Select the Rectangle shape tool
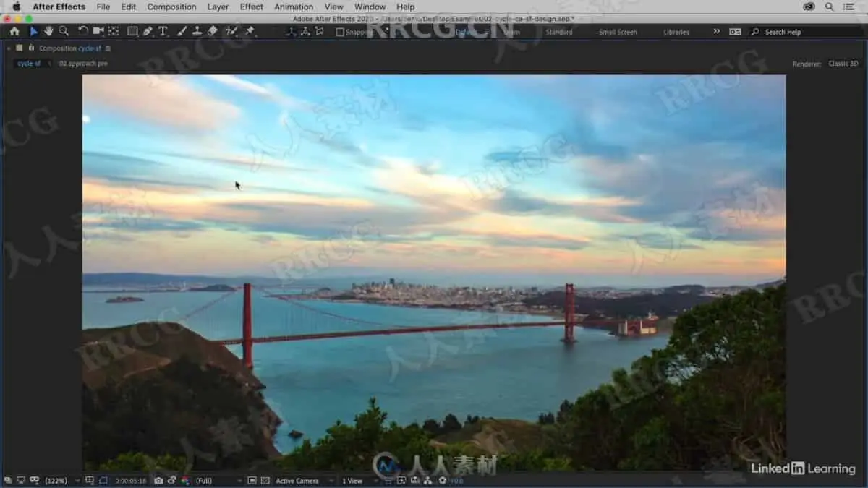The image size is (868, 488). pos(132,31)
